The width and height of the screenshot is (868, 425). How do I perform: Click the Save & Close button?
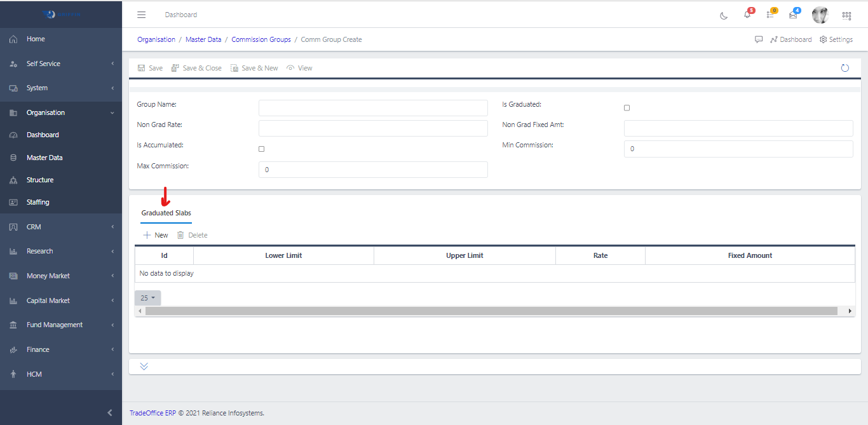tap(196, 68)
